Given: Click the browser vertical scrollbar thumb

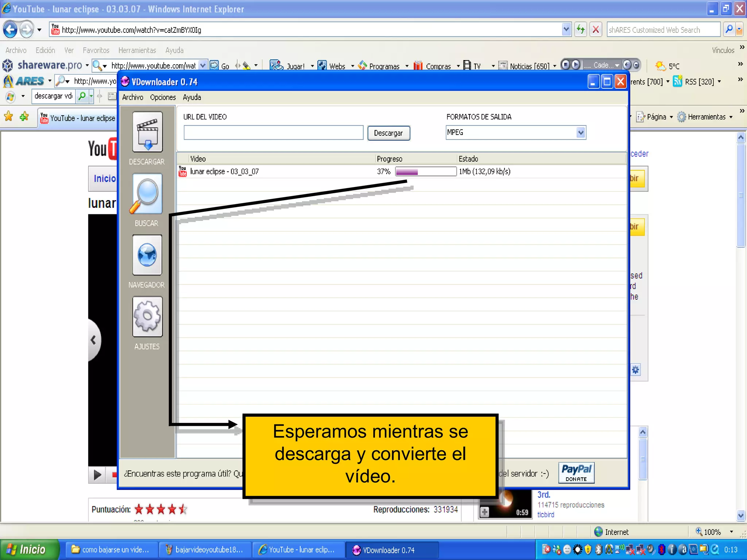Looking at the screenshot, I should tap(741, 195).
